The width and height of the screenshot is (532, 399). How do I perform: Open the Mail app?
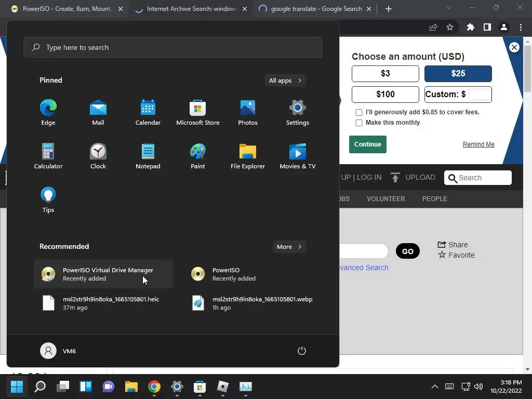(98, 113)
